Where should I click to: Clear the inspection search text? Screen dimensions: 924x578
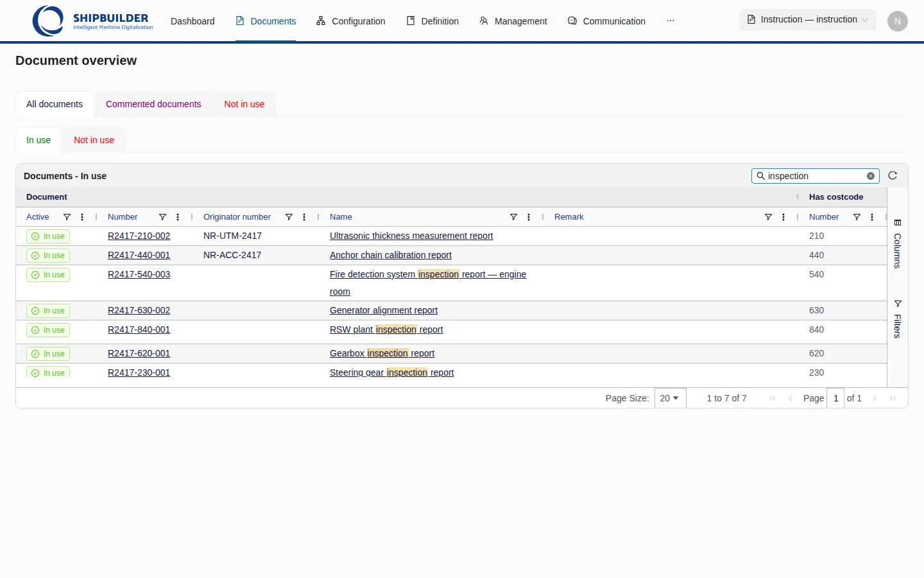point(871,176)
